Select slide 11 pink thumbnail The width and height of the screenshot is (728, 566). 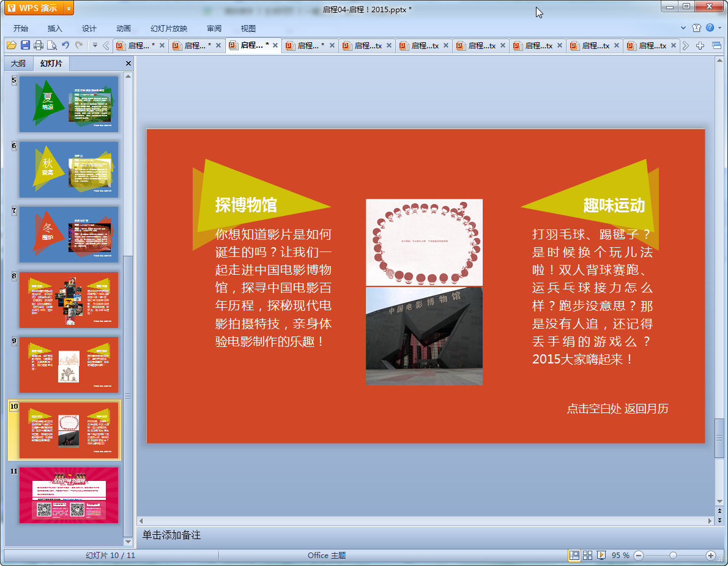[69, 496]
